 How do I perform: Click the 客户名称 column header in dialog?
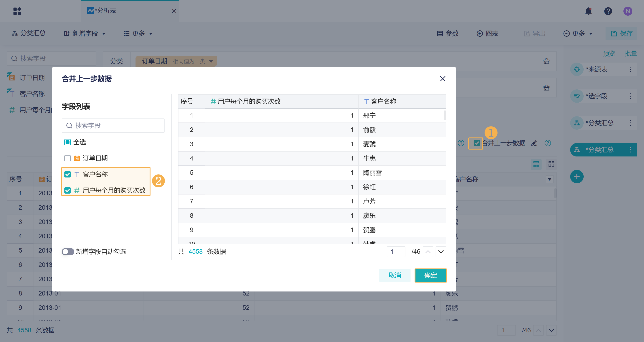pos(402,101)
